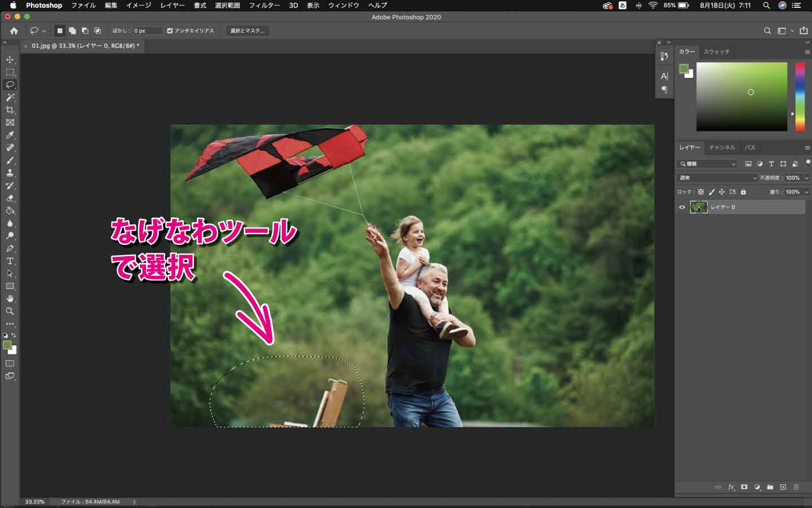Switch to the チャンネル tab

pyautogui.click(x=722, y=147)
